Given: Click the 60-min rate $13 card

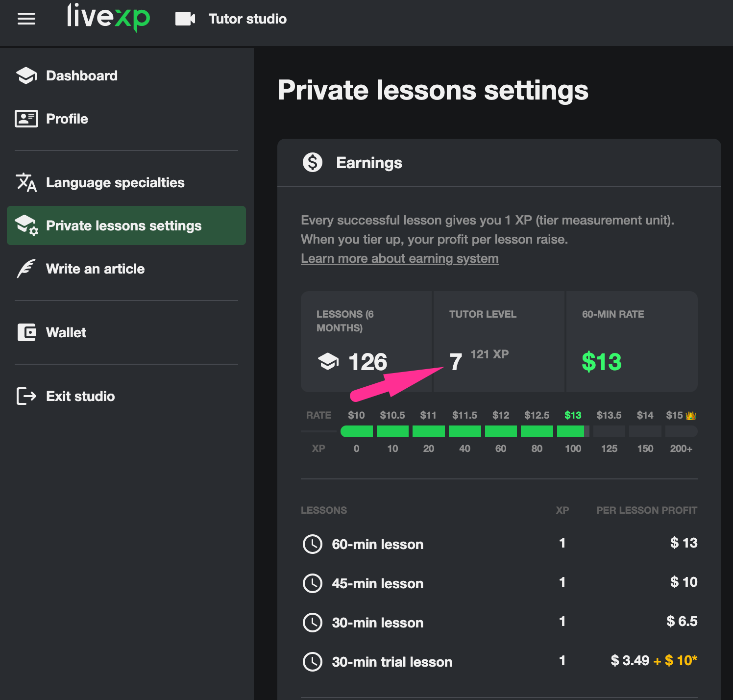Looking at the screenshot, I should (632, 342).
